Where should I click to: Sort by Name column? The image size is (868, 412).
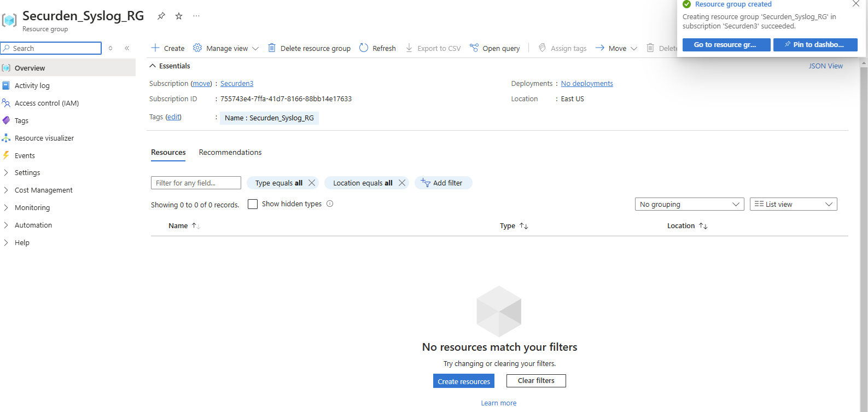pyautogui.click(x=184, y=225)
